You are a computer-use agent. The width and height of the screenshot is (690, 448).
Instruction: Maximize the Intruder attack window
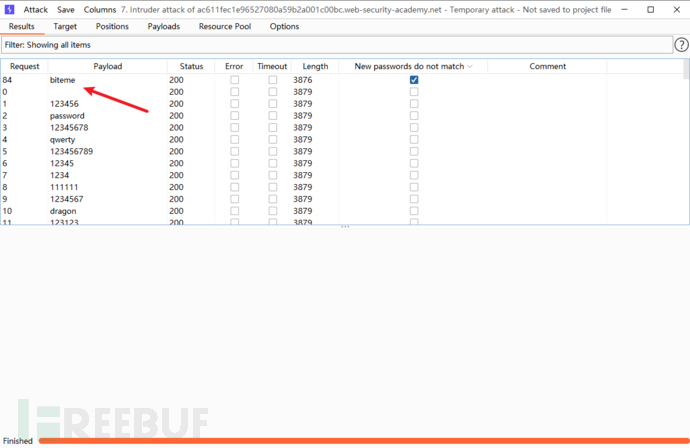(650, 9)
